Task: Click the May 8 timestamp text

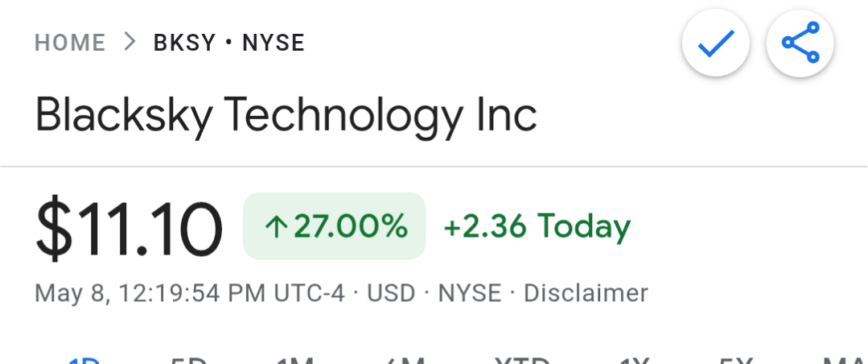Action: 189,293
